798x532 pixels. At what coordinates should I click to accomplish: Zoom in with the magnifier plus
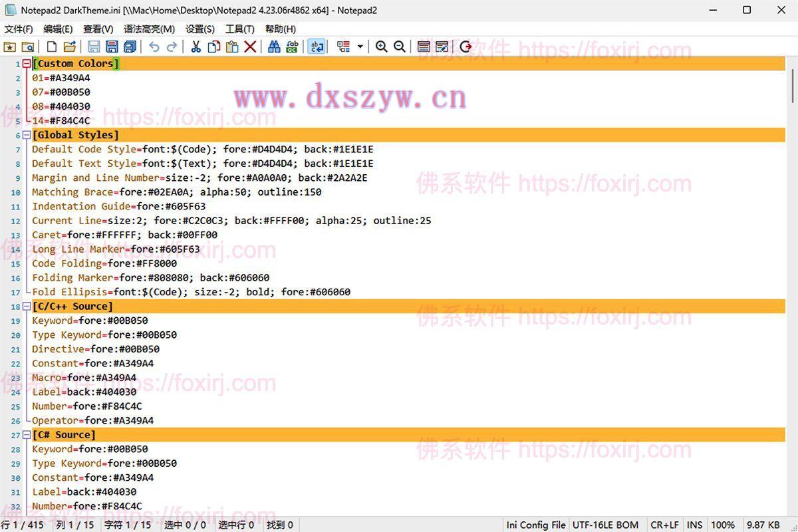[x=381, y=47]
